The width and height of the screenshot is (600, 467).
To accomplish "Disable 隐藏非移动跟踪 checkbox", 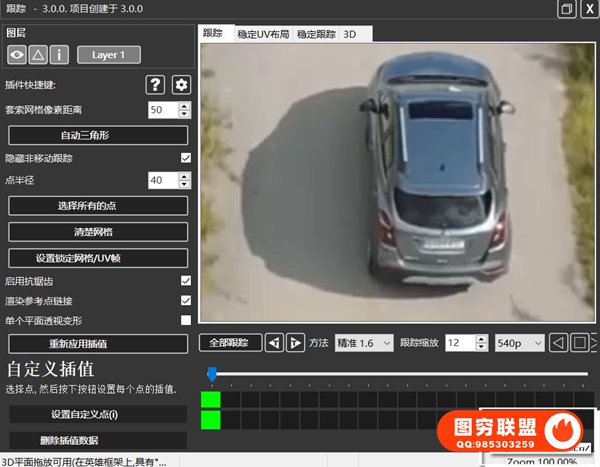I will click(185, 158).
